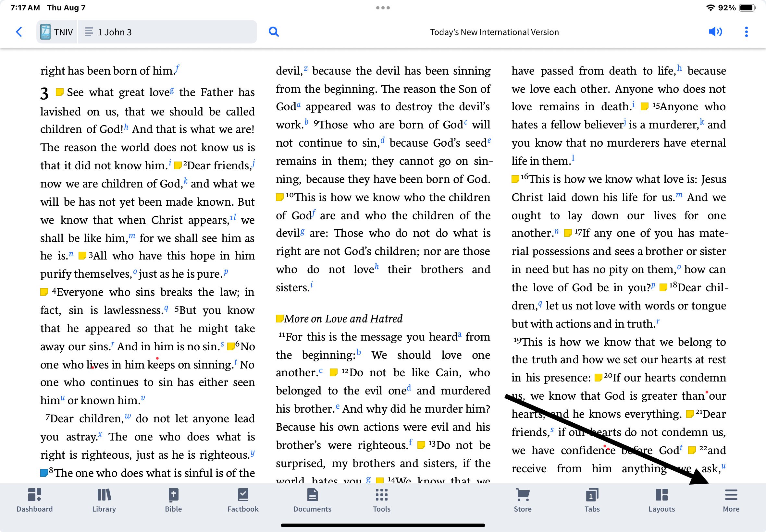Image resolution: width=766 pixels, height=532 pixels.
Task: Open the top multitasking three-dots control
Action: pos(383,8)
